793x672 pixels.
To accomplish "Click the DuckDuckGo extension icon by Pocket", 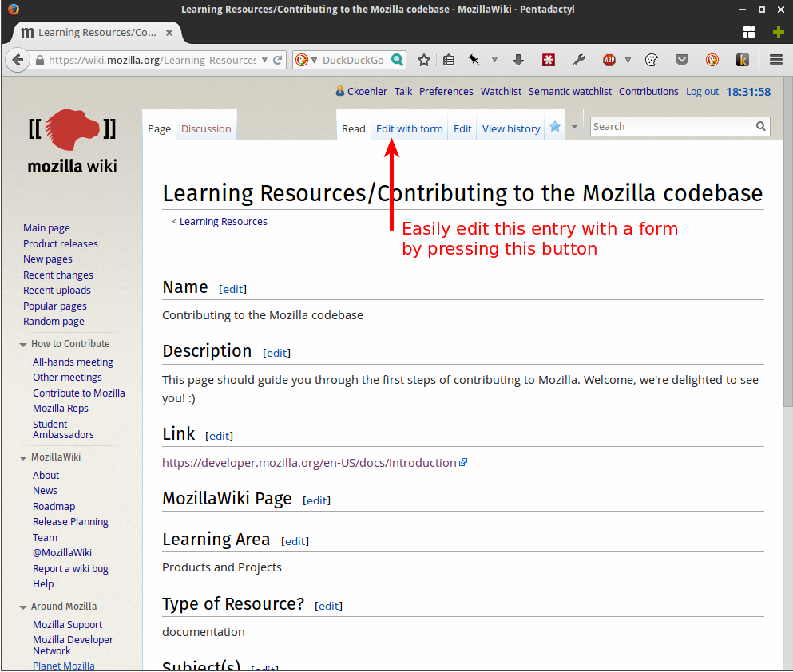I will click(x=712, y=60).
